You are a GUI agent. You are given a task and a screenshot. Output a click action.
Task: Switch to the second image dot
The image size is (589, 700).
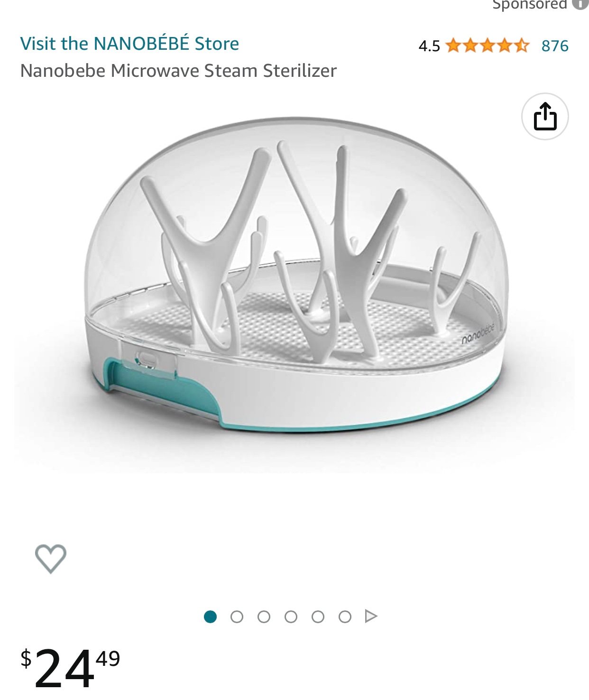click(237, 617)
